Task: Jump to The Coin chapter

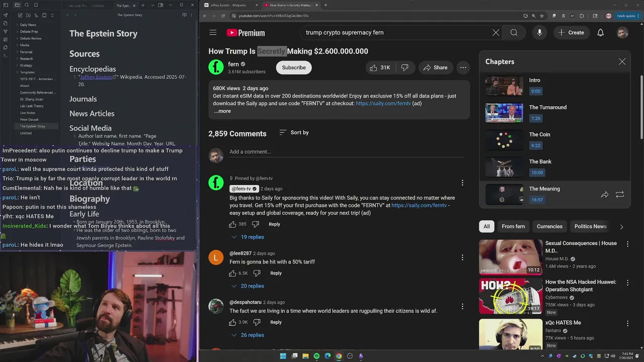Action: [x=553, y=140]
